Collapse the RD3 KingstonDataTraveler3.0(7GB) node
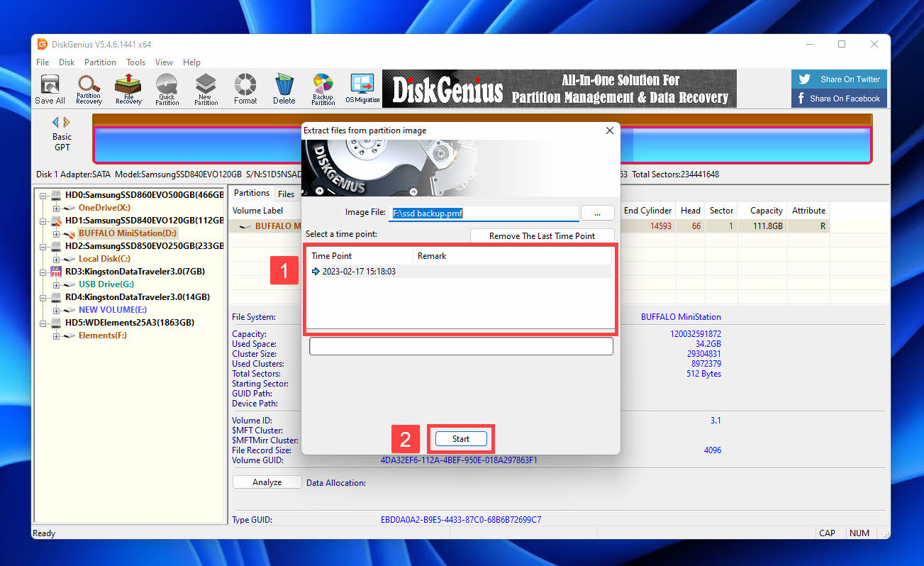The image size is (924, 566). pos(43,272)
